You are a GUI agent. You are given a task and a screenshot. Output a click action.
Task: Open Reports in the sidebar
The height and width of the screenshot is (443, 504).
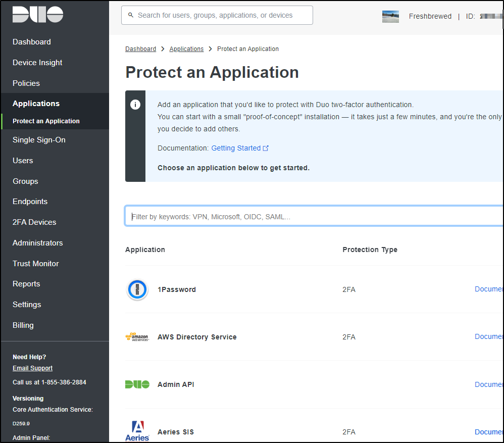[x=26, y=284]
